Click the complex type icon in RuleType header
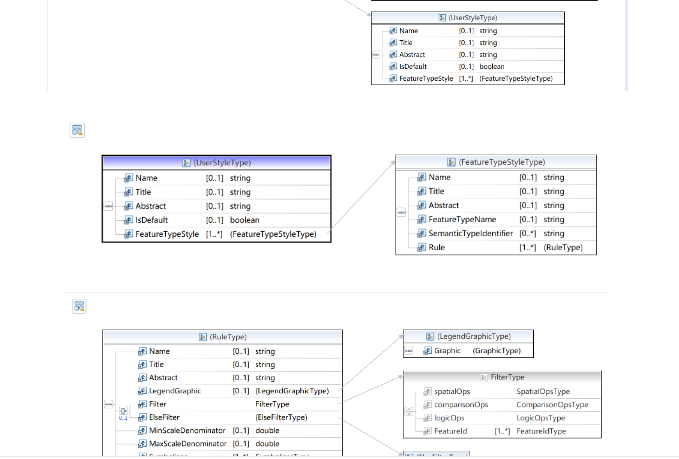The height and width of the screenshot is (459, 679). click(203, 337)
